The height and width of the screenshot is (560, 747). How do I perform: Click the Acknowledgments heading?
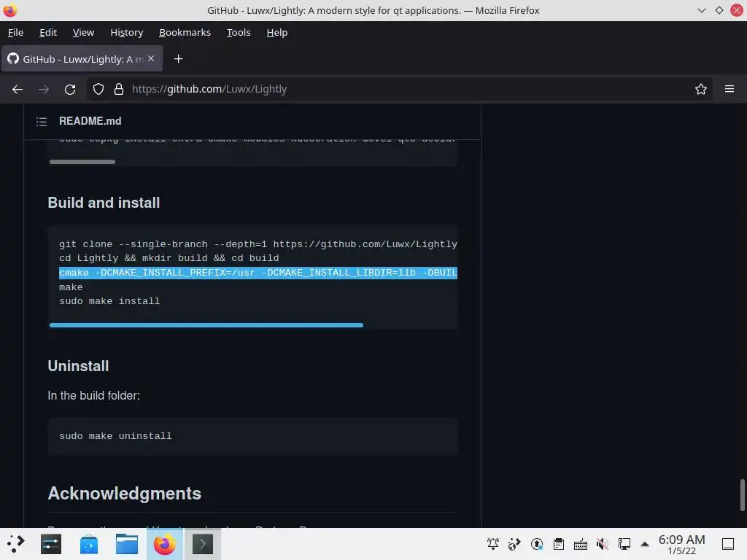pyautogui.click(x=124, y=494)
